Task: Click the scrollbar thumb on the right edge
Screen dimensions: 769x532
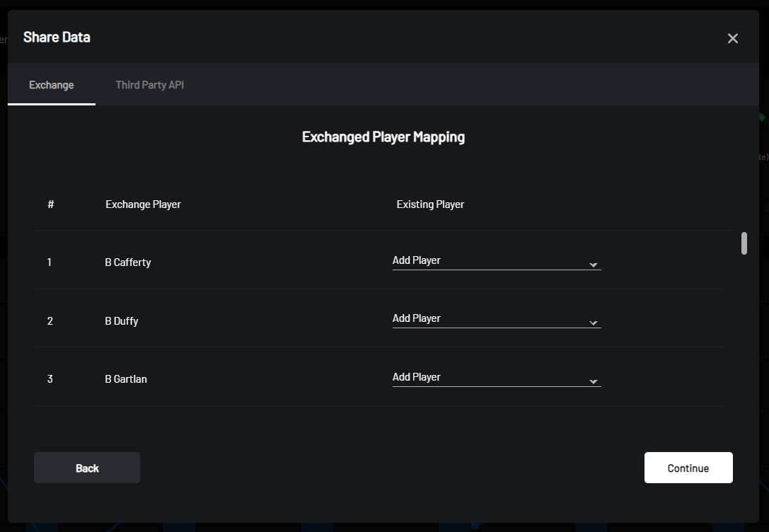Action: point(744,244)
